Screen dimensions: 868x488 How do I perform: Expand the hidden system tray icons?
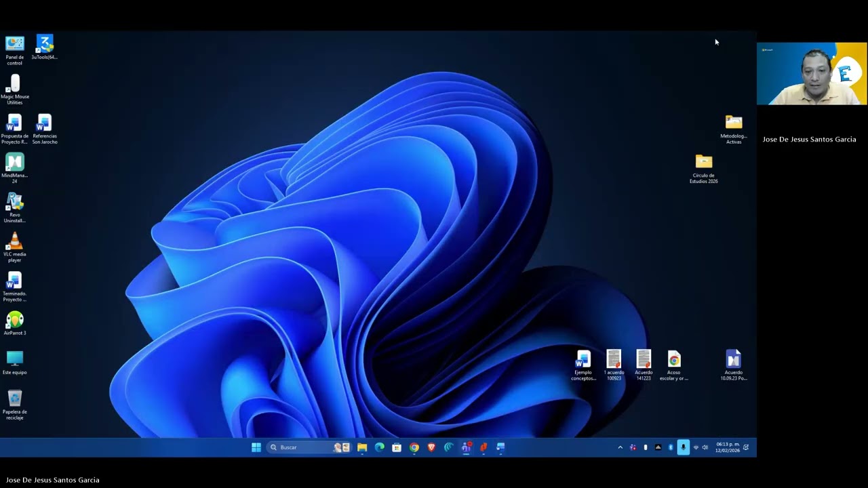click(x=620, y=447)
